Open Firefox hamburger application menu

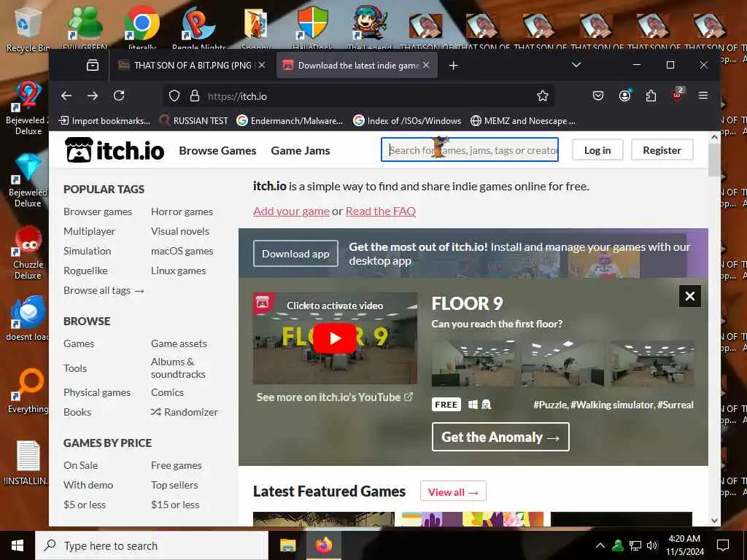703,96
